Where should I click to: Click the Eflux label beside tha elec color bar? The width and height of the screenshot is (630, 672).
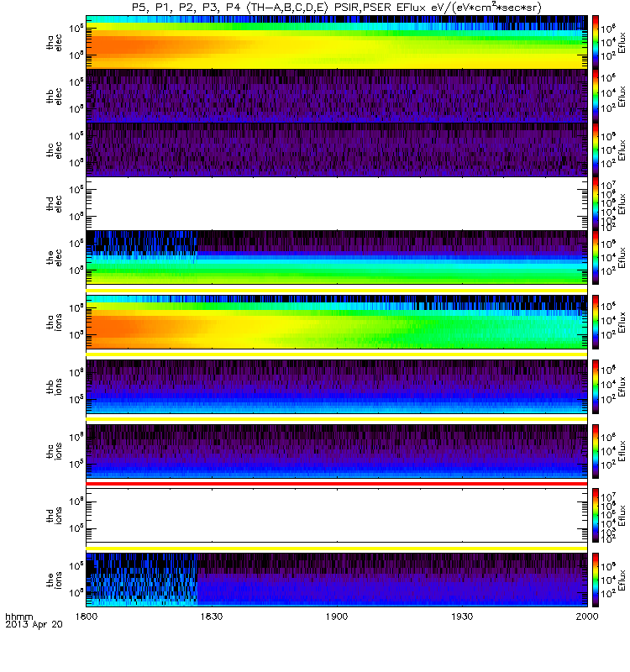622,43
